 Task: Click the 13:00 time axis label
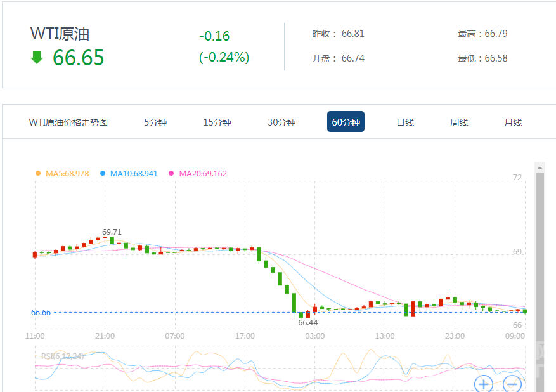[385, 336]
